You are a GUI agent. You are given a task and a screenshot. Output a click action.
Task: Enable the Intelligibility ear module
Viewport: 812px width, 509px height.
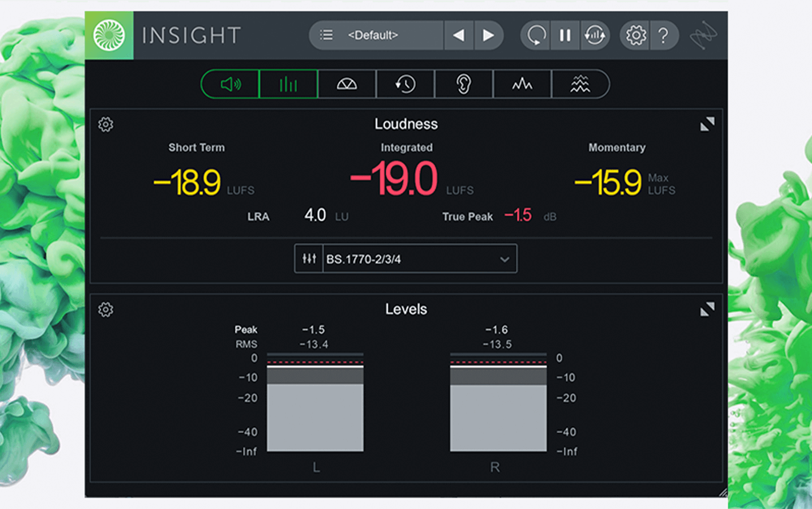click(464, 85)
